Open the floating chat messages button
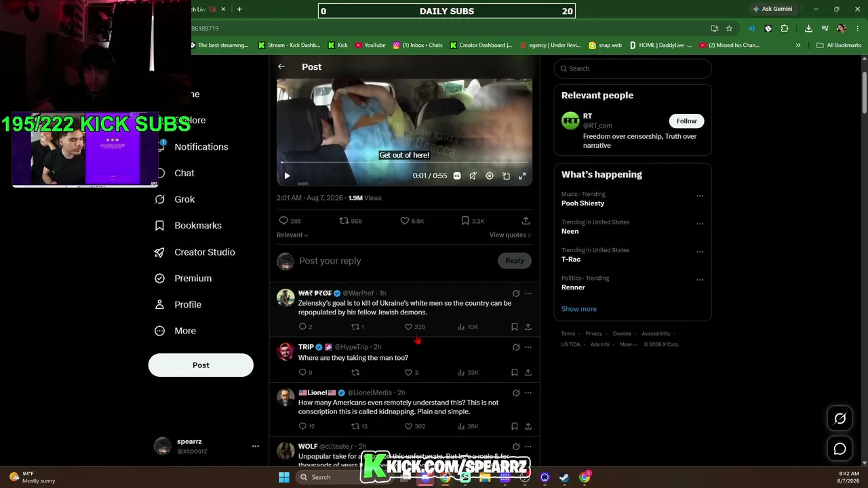The image size is (868, 488). (840, 449)
